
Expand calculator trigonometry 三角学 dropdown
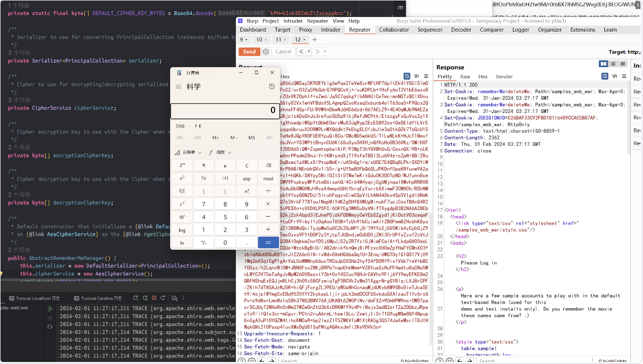188,152
